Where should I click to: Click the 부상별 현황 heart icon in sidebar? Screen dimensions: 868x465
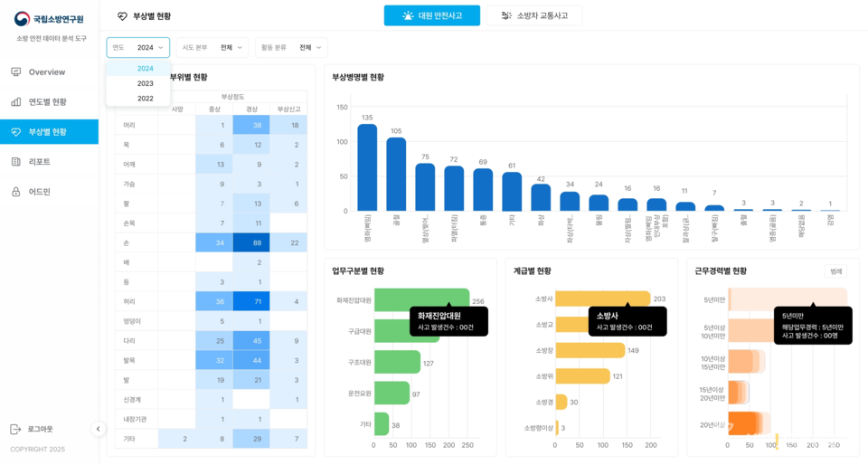point(16,132)
